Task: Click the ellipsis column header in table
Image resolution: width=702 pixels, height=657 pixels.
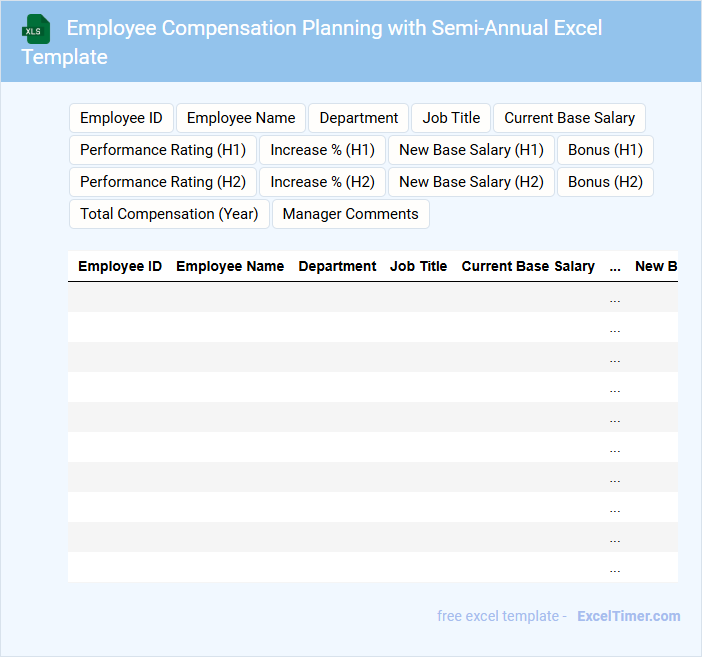Action: click(x=614, y=267)
